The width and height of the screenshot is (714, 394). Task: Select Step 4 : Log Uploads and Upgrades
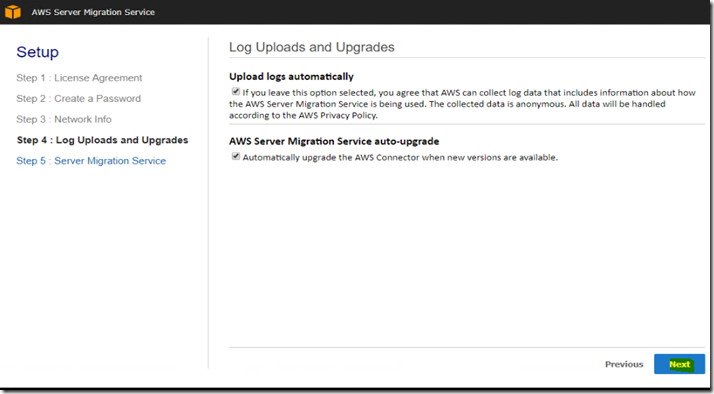coord(102,140)
